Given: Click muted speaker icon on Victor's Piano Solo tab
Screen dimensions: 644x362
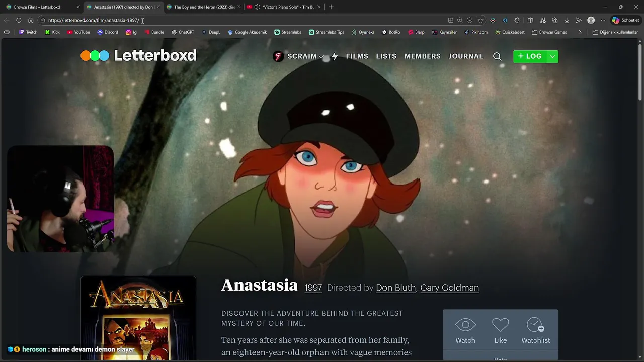Looking at the screenshot, I should point(257,7).
